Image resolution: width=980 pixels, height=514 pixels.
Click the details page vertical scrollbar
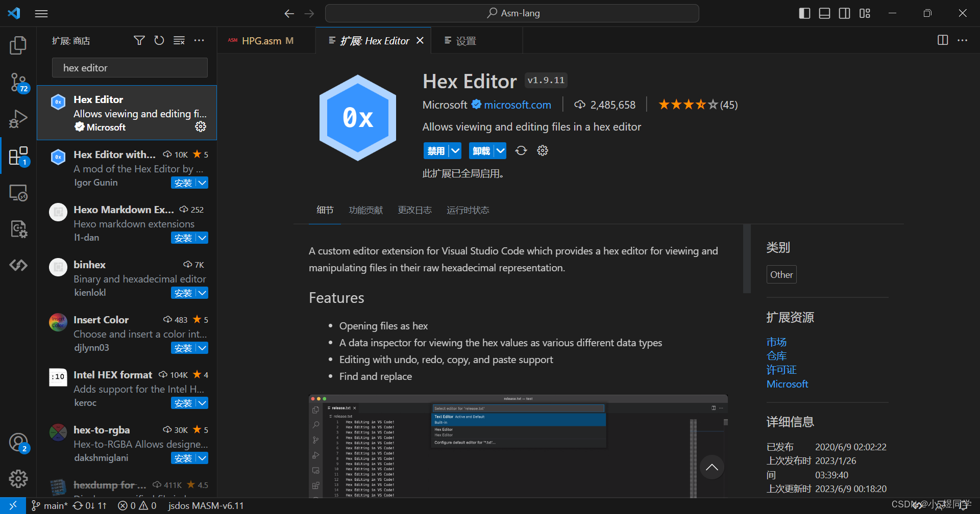(x=747, y=259)
